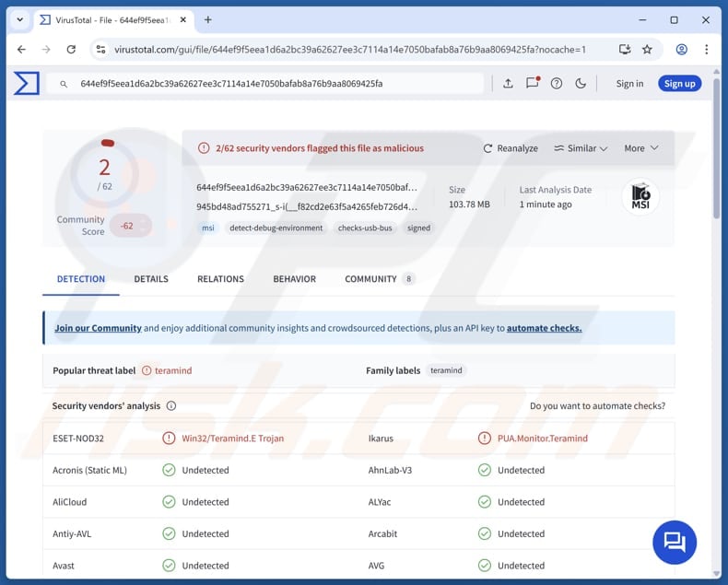Open the floating chat button
Screen dimensions: 728x585
[x=675, y=542]
